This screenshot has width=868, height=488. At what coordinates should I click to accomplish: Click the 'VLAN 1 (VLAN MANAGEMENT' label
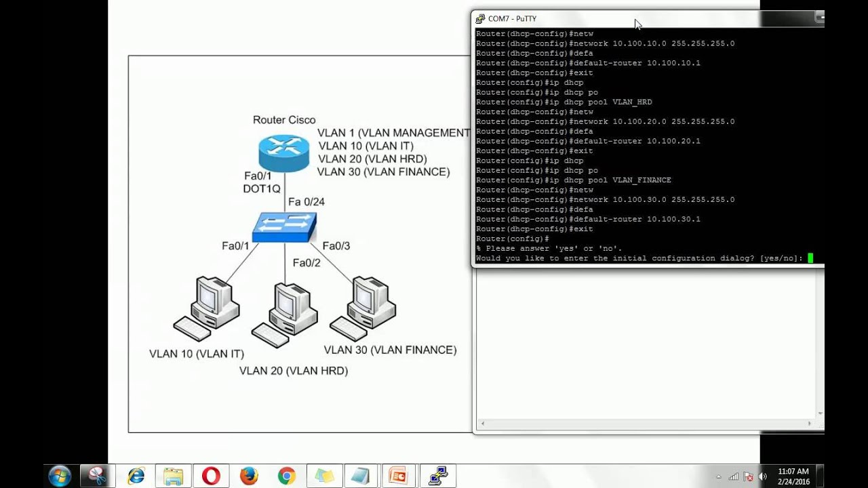pos(393,133)
